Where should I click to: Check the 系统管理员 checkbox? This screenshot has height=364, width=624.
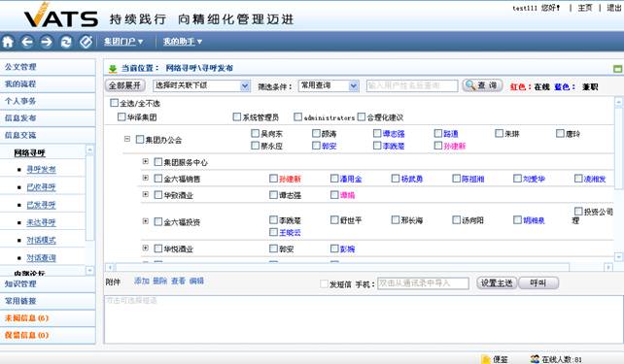[237, 116]
